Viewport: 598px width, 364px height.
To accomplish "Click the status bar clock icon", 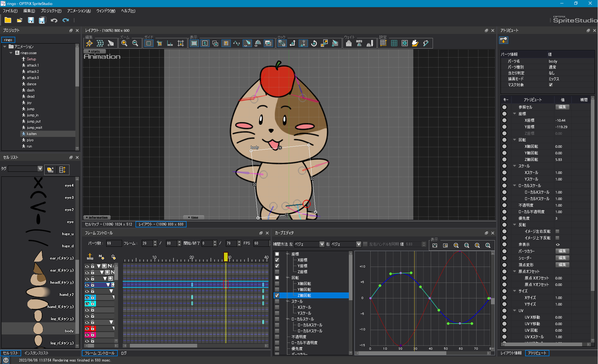I will tap(6, 360).
